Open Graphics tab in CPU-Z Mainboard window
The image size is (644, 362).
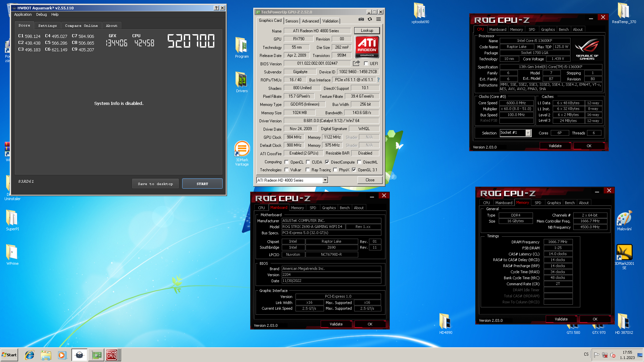(329, 208)
